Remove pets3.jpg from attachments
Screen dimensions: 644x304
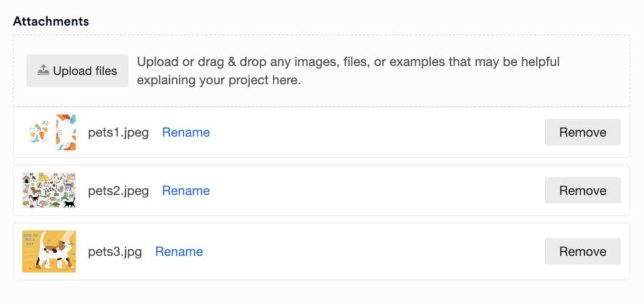tap(582, 252)
